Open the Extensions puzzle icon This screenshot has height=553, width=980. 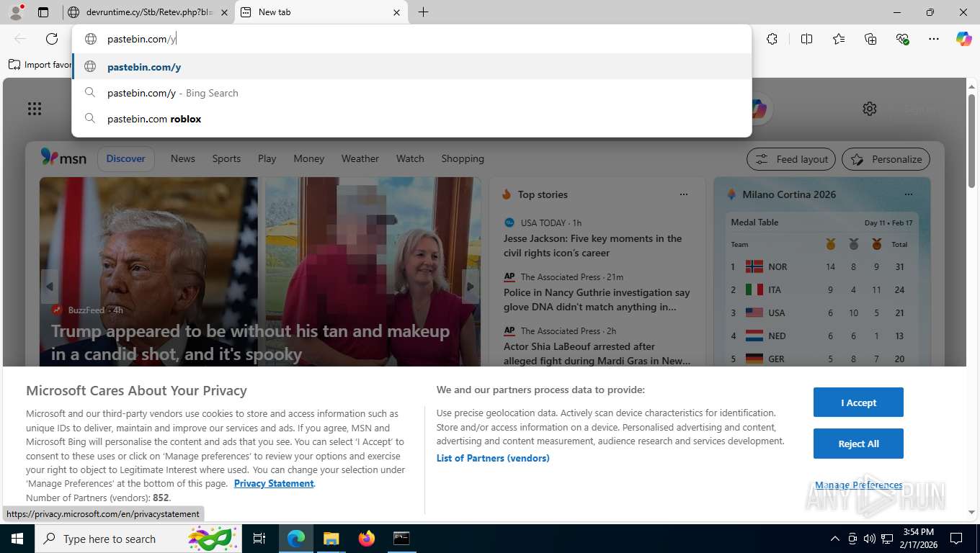pyautogui.click(x=772, y=39)
